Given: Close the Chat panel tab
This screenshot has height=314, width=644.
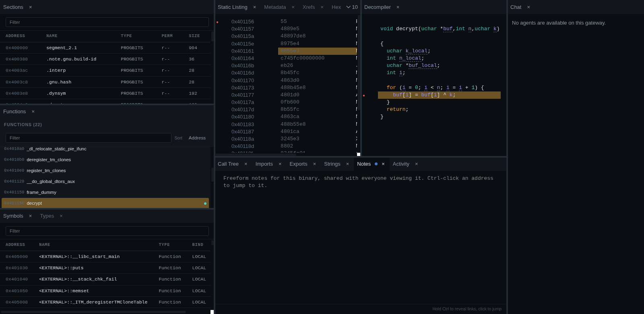Looking at the screenshot, I should 528,7.
